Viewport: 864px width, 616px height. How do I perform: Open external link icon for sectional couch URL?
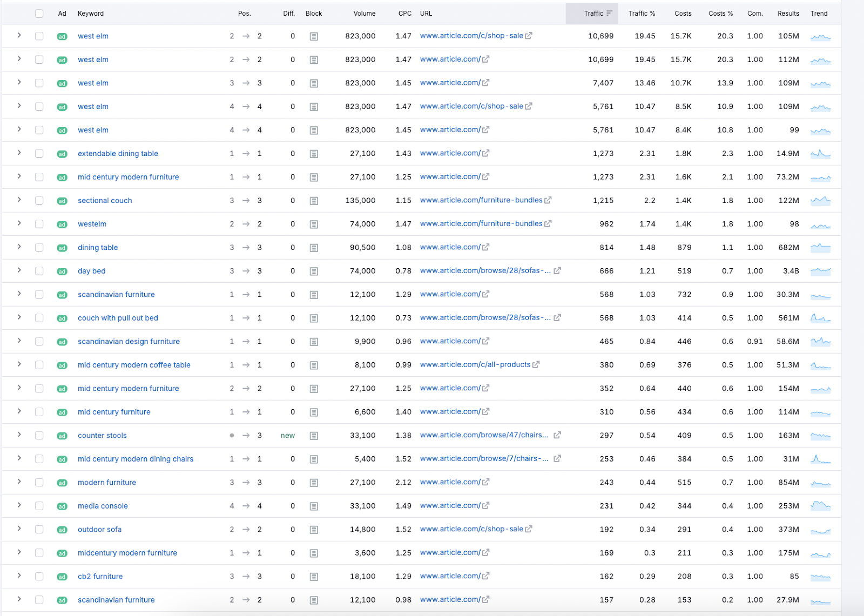point(548,200)
